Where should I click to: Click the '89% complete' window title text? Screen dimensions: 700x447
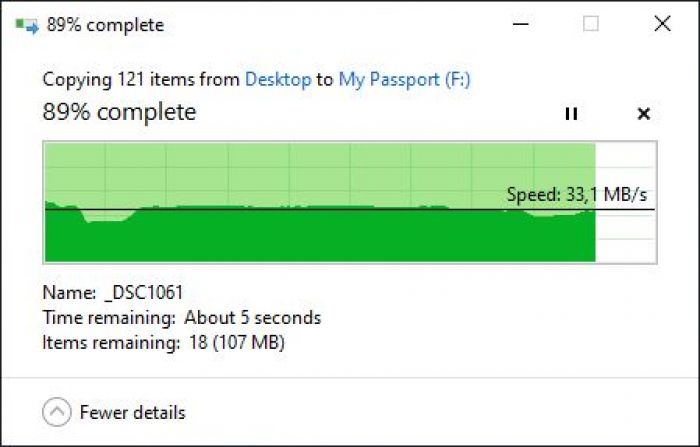click(x=105, y=25)
